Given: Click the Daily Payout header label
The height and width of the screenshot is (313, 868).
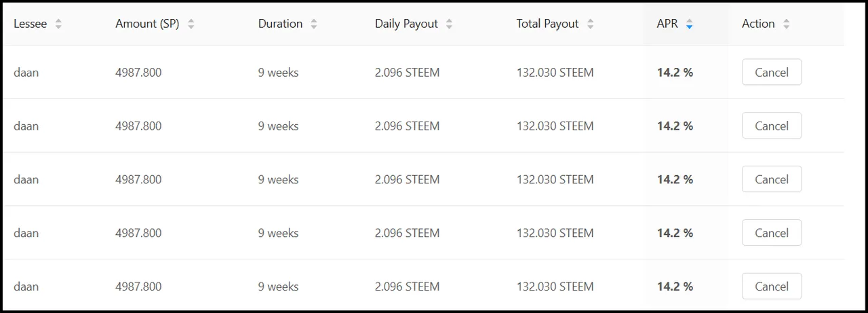Looking at the screenshot, I should 407,24.
